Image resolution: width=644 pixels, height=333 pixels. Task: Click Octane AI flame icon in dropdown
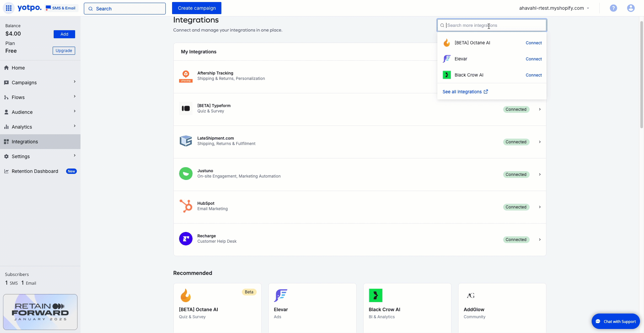447,43
